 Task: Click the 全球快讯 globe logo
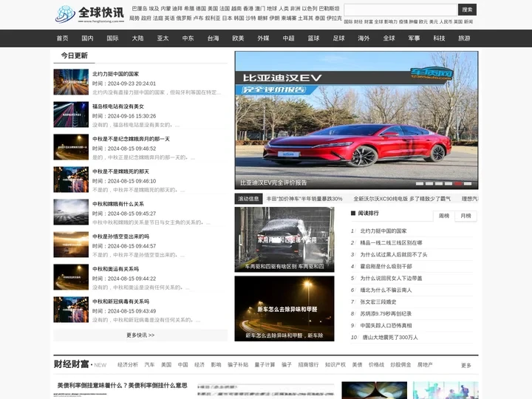89,14
